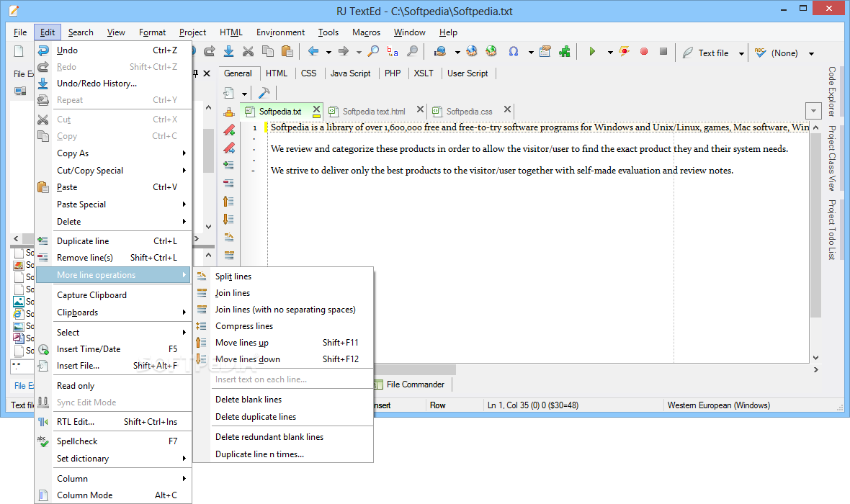Screen dimensions: 850x504
Task: Click the redo arrow toolbar icon
Action: click(x=209, y=52)
